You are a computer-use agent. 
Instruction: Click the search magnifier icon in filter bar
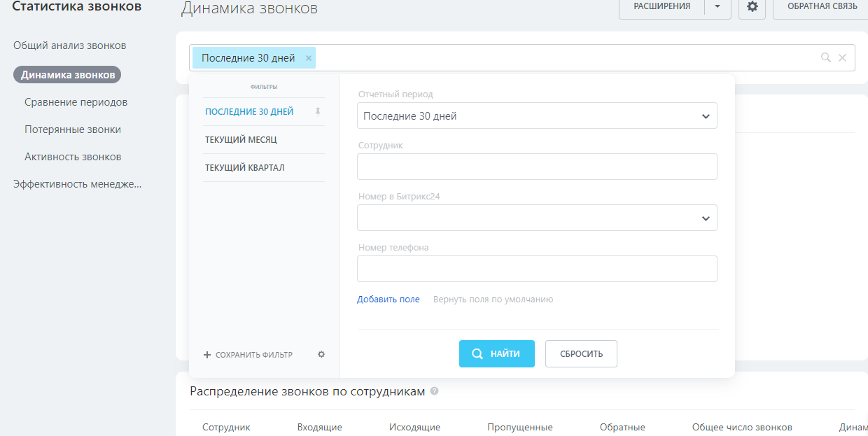[826, 57]
